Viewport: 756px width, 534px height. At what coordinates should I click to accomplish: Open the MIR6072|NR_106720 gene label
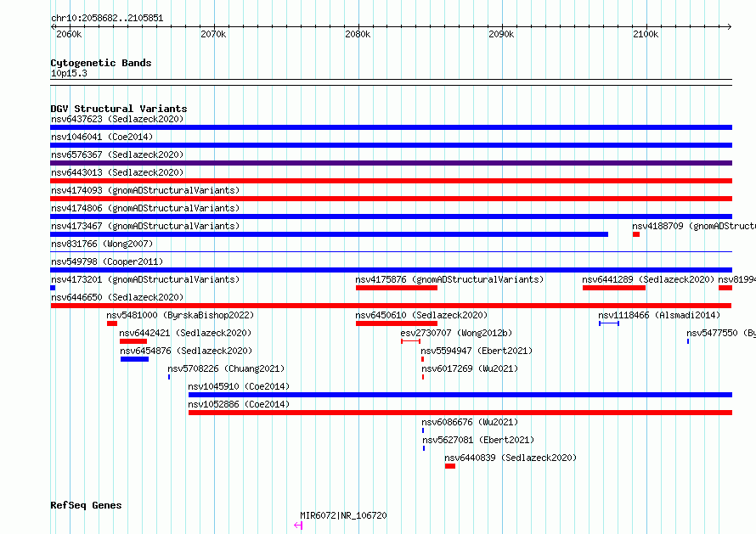click(x=343, y=515)
